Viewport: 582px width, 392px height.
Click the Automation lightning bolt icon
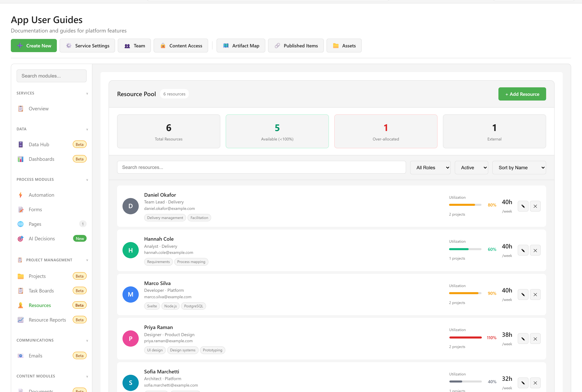tap(20, 195)
